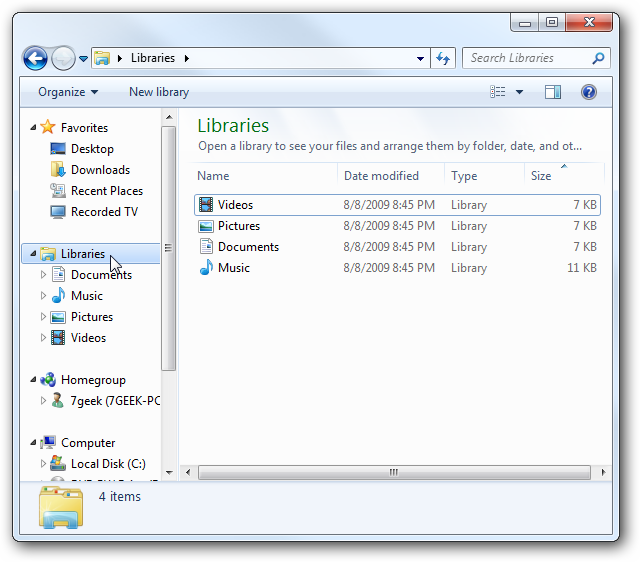Expand Local Disk (C:)

43,464
